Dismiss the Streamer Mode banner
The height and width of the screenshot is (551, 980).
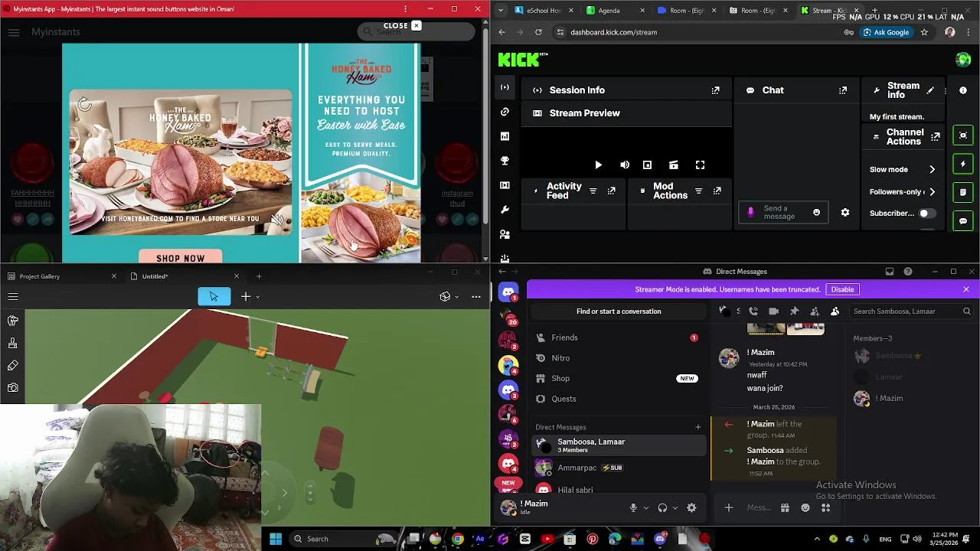coord(966,289)
